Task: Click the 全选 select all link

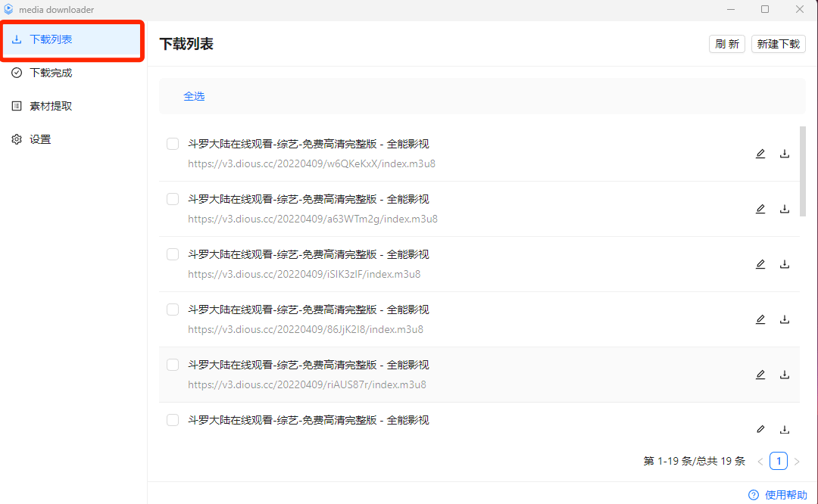Action: point(194,96)
